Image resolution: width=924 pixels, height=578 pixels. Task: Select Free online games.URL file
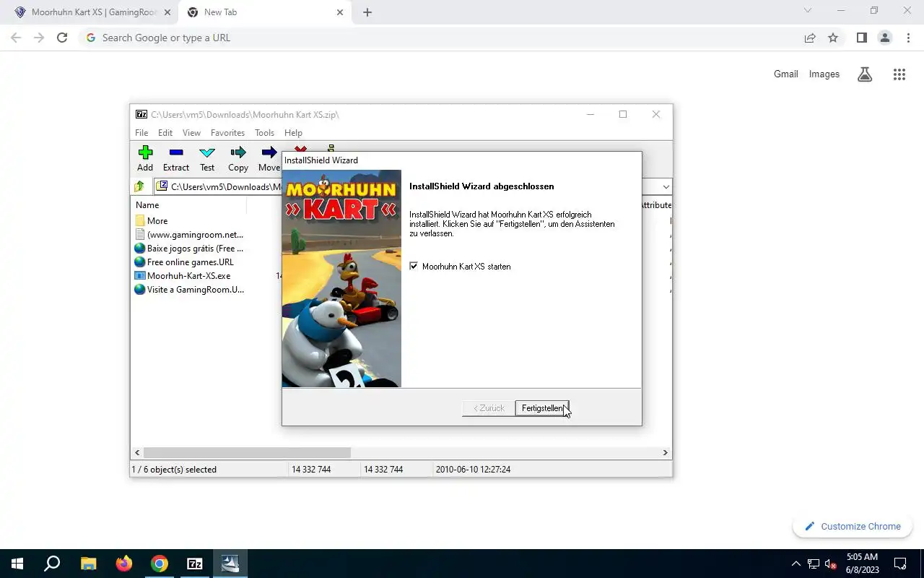pos(184,262)
